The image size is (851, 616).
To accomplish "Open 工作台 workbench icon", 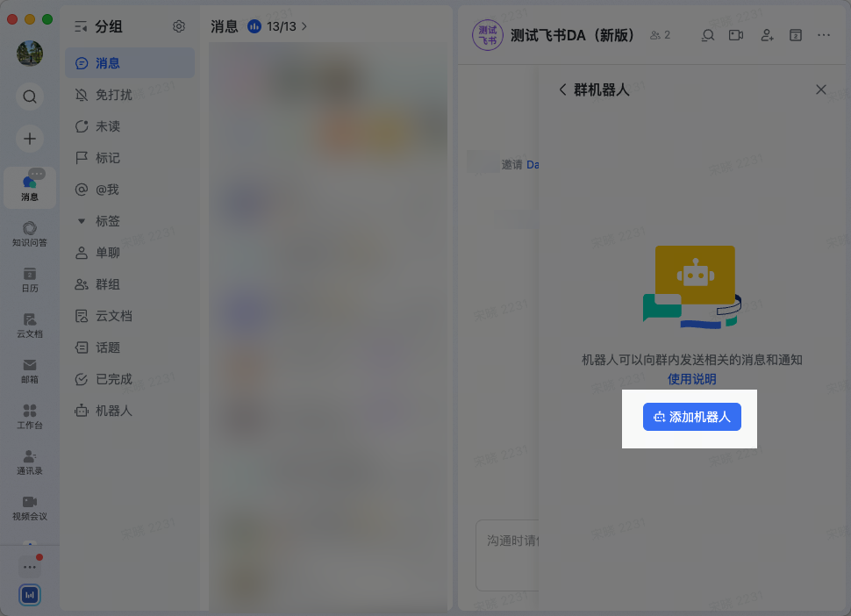I will 30,416.
